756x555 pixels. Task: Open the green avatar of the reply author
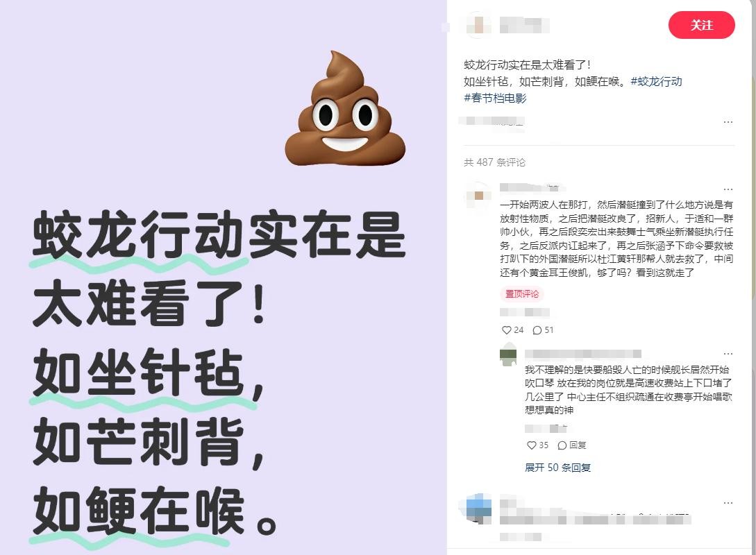point(508,355)
